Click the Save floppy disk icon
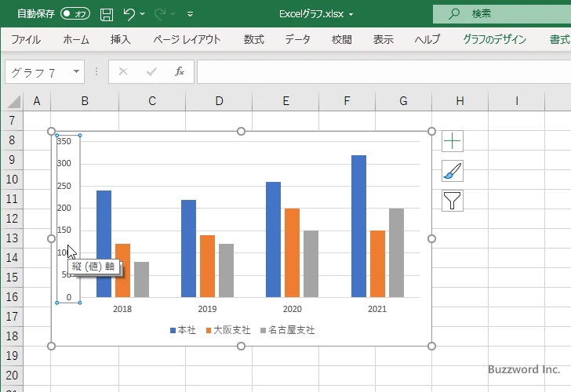 click(x=107, y=14)
